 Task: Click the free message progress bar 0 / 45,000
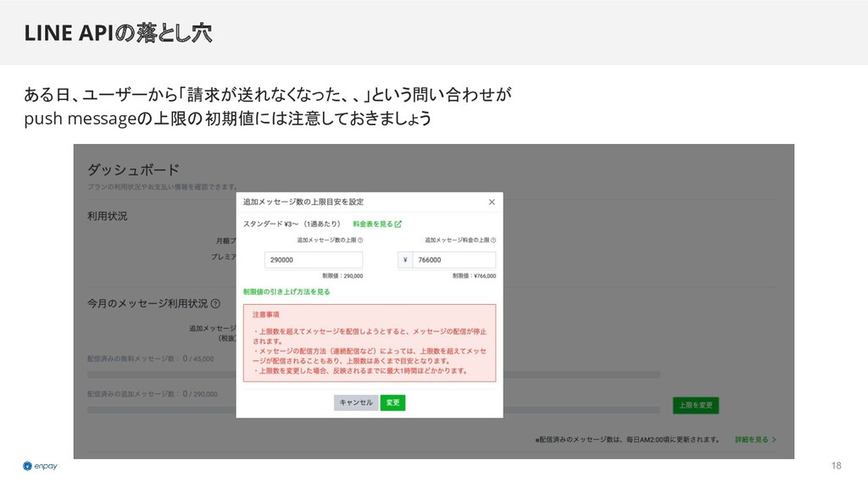click(x=374, y=374)
